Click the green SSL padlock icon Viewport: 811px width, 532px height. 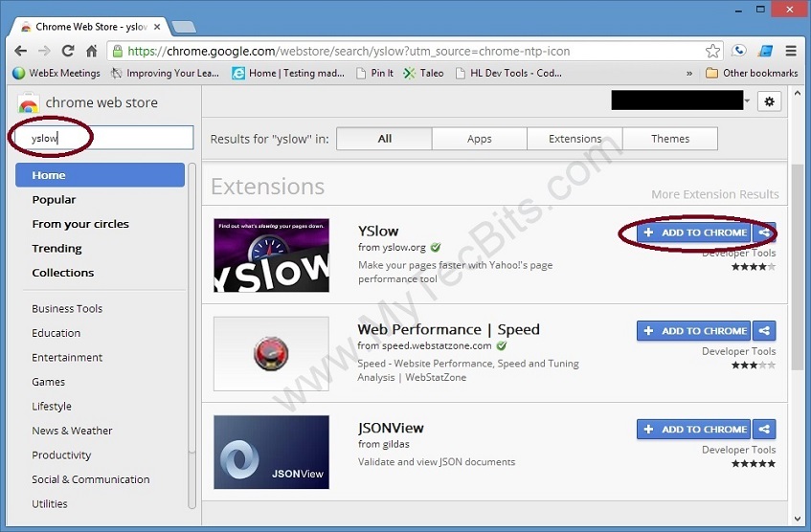click(x=118, y=51)
